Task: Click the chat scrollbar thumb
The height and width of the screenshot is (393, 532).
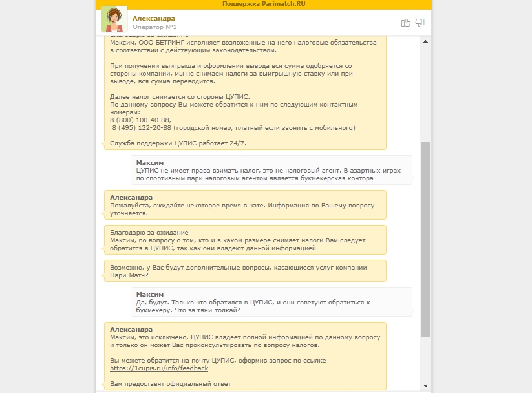Action: [x=425, y=239]
